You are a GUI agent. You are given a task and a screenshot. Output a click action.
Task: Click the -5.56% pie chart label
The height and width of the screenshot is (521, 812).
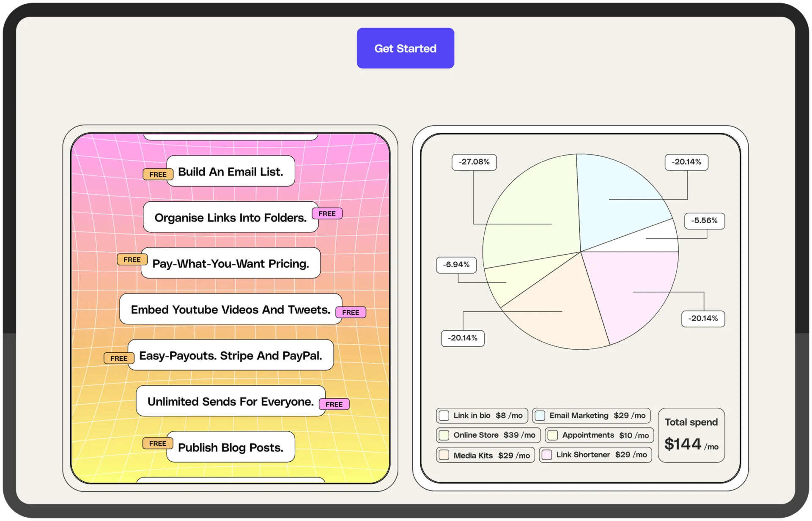point(704,221)
